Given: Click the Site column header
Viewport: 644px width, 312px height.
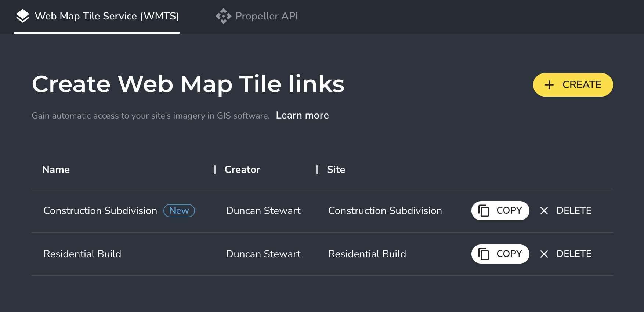Looking at the screenshot, I should point(336,170).
